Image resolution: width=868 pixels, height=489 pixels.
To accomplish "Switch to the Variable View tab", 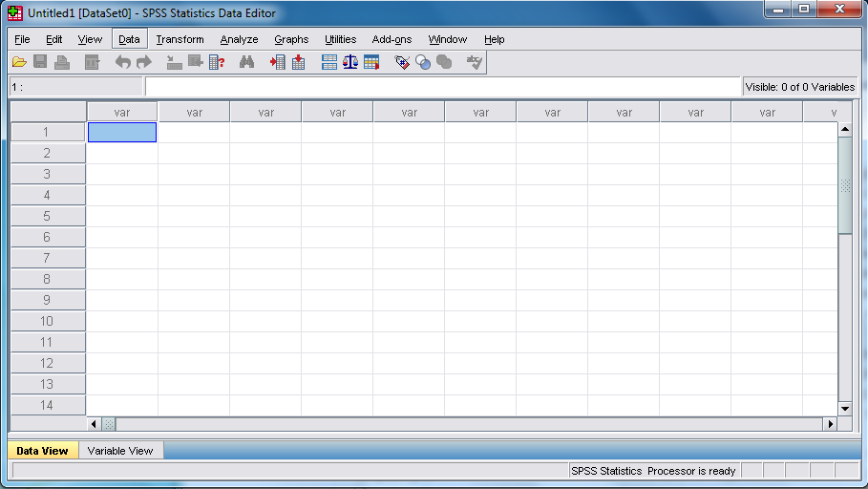I will point(120,450).
